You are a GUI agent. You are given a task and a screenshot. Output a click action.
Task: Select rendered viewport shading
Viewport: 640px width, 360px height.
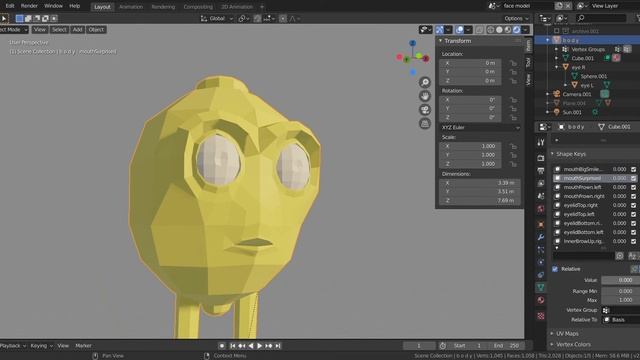[516, 29]
